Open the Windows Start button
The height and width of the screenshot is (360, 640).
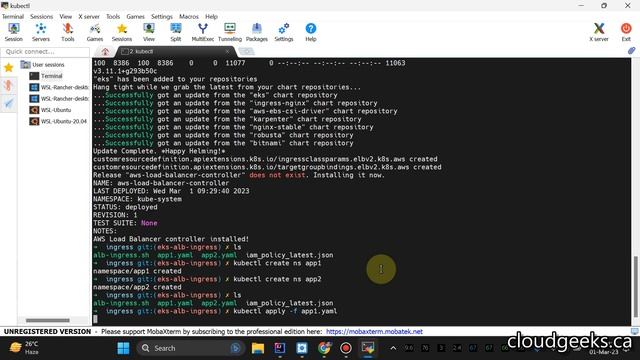pyautogui.click(x=123, y=348)
